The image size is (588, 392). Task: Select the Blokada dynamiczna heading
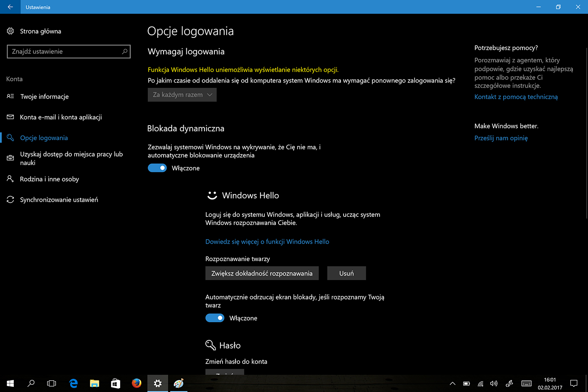point(186,128)
